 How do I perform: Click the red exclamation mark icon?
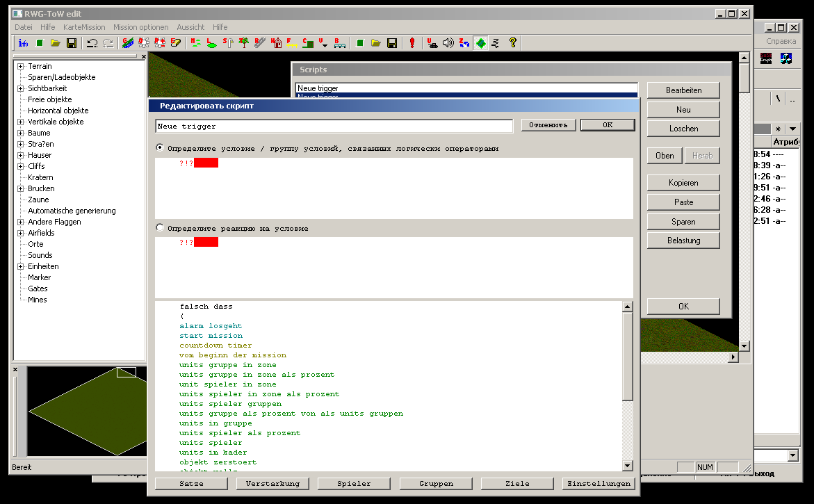tap(412, 43)
